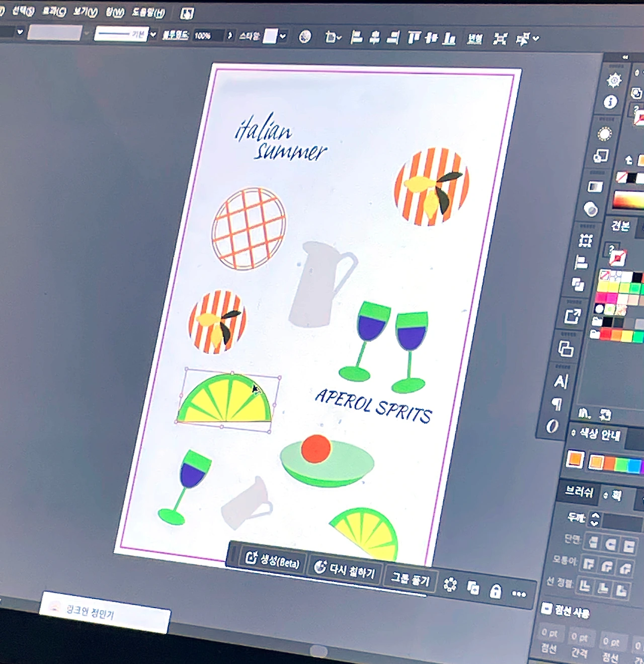
Task: Click orange base color in color guide
Action: pos(575,459)
